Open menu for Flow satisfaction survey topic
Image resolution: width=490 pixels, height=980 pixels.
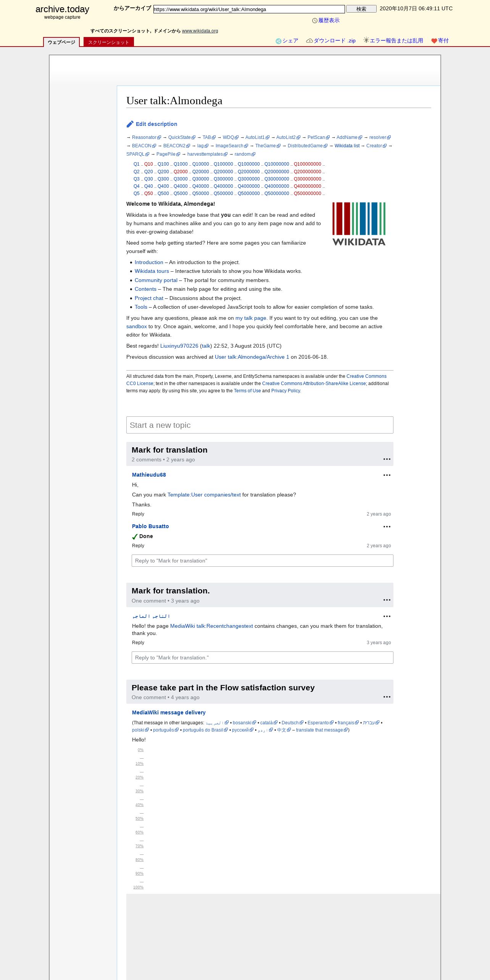click(387, 697)
